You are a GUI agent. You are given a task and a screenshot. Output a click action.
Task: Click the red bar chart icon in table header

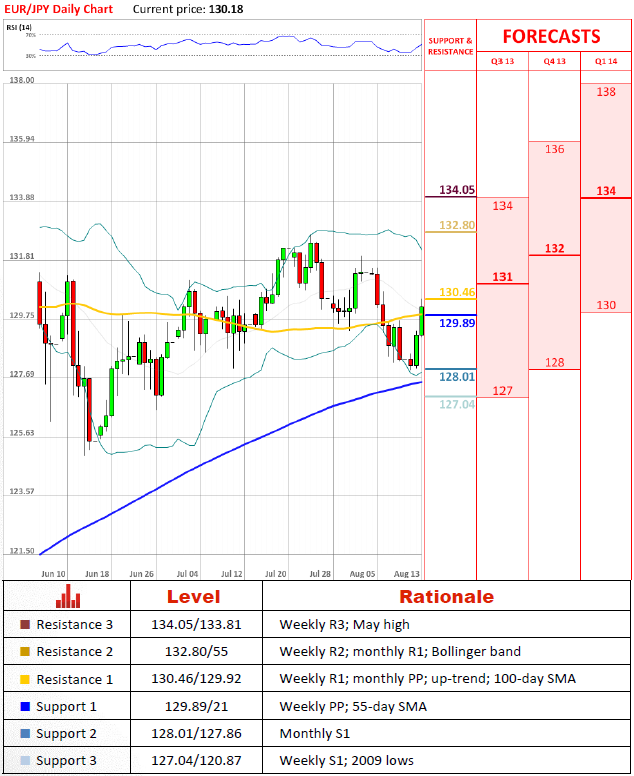pyautogui.click(x=68, y=597)
